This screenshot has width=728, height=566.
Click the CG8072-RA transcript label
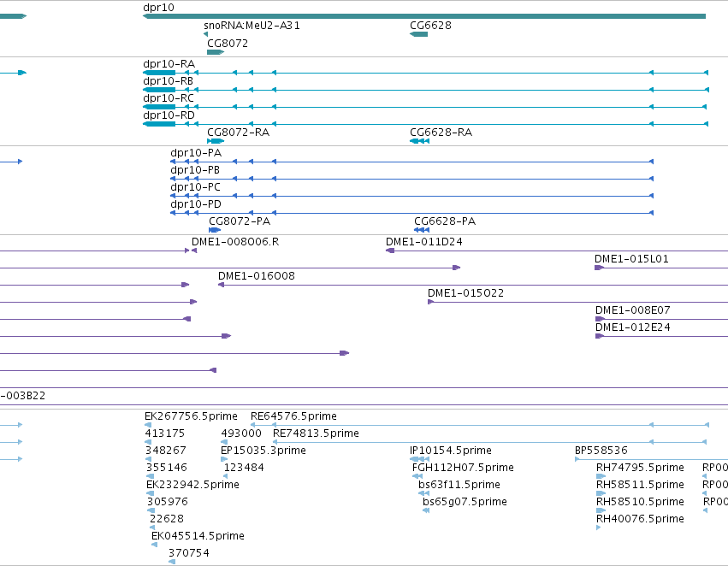[238, 133]
